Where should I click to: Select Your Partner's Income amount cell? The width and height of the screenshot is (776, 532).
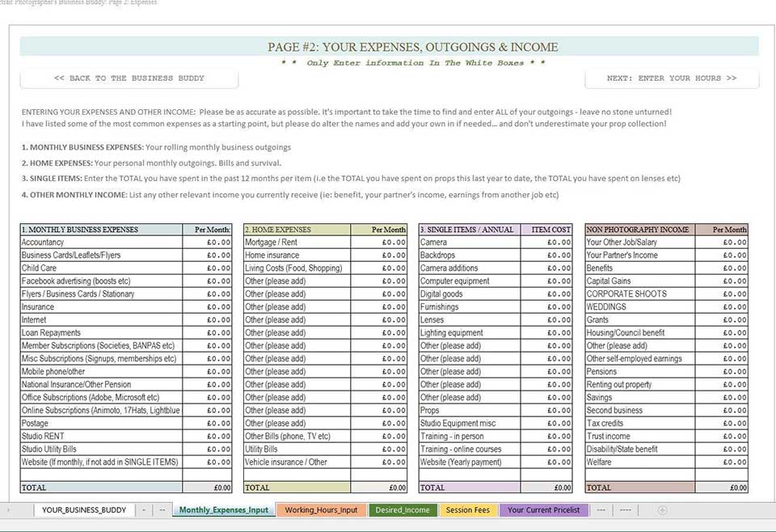click(x=721, y=255)
